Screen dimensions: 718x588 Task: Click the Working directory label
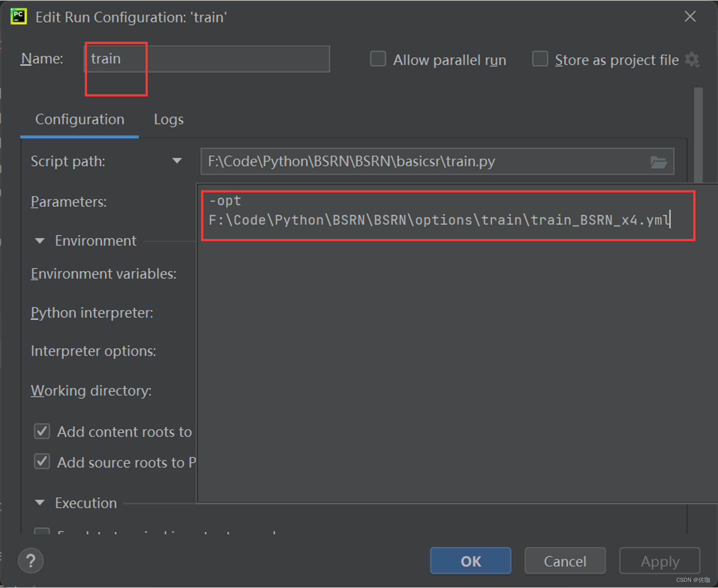tap(91, 390)
